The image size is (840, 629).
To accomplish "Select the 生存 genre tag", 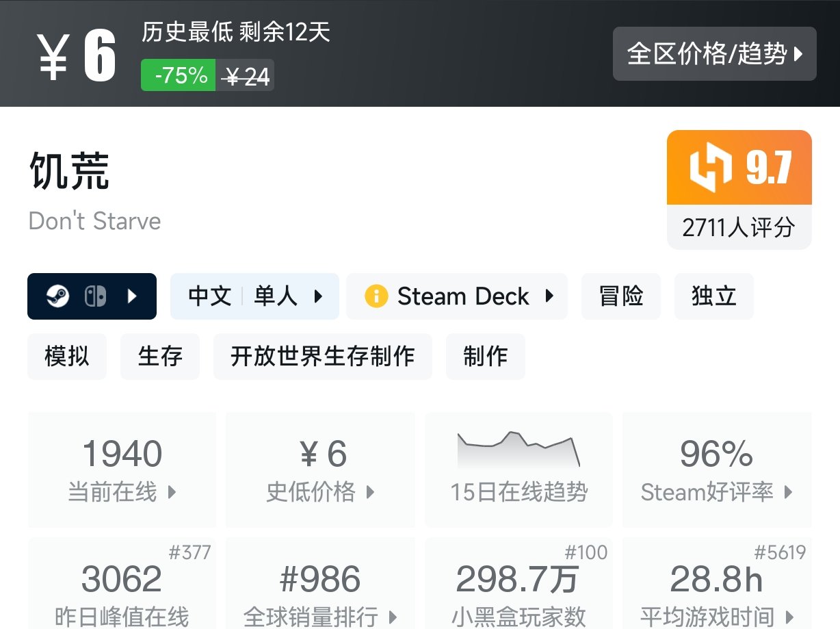I will point(160,357).
